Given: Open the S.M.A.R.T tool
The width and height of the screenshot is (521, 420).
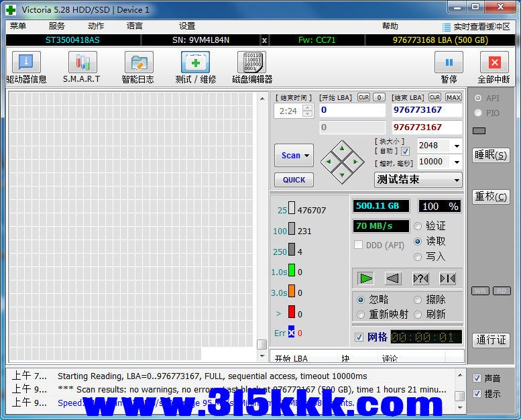Looking at the screenshot, I should click(x=82, y=62).
